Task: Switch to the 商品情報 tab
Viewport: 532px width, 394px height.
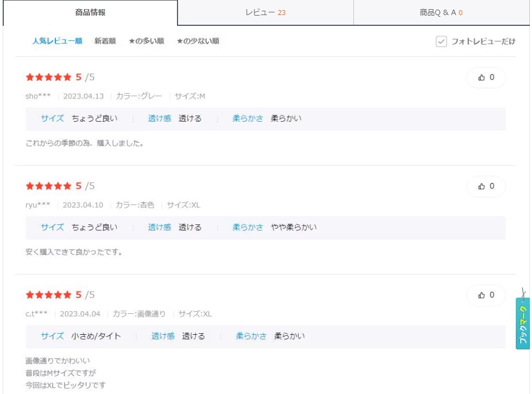Action: tap(90, 12)
